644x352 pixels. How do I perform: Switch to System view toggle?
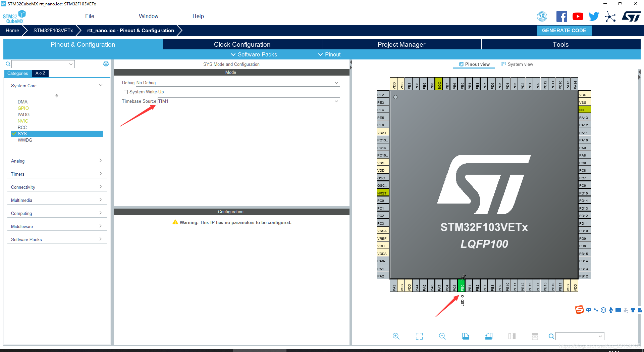tap(517, 64)
